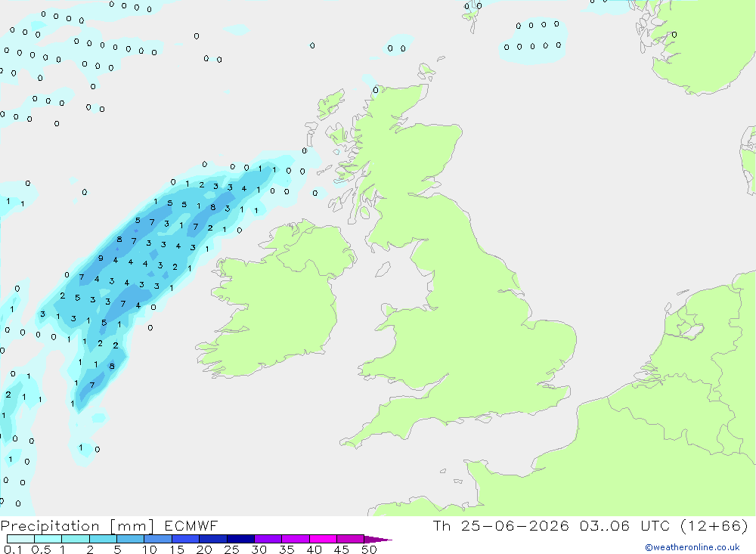Select the "10" legend scale label
Image resolution: width=756 pixels, height=554 pixels.
coord(149,549)
